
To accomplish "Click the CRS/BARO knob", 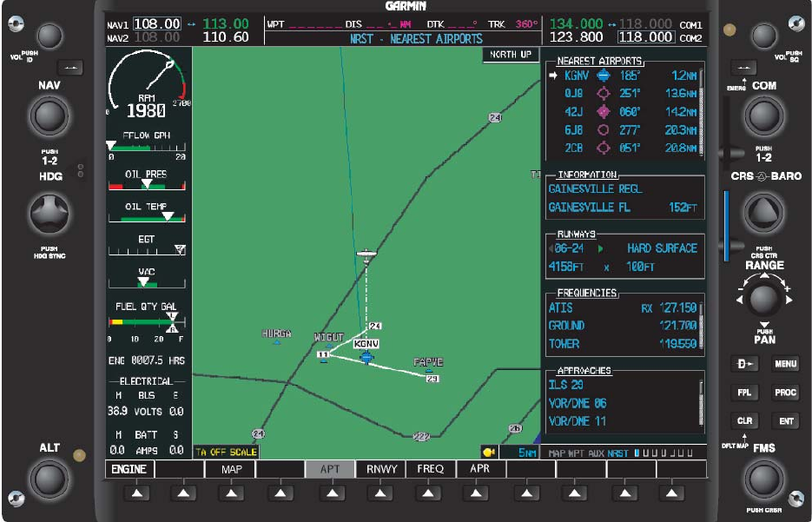I will pyautogui.click(x=764, y=212).
